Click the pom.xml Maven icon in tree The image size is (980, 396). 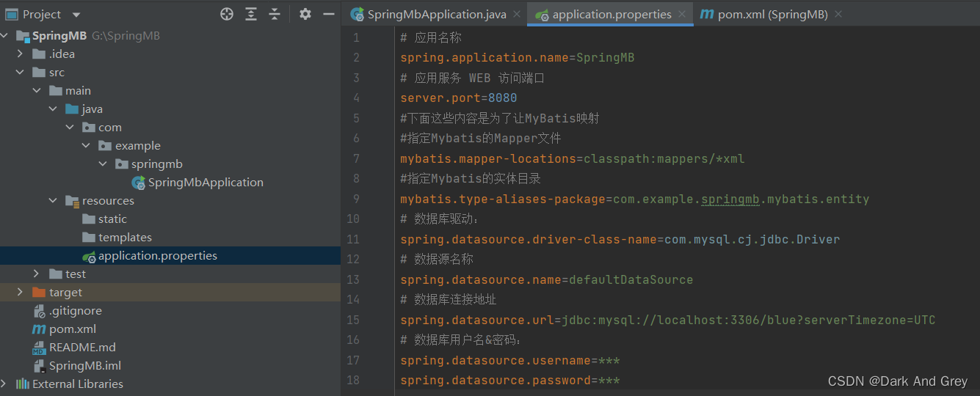[39, 329]
